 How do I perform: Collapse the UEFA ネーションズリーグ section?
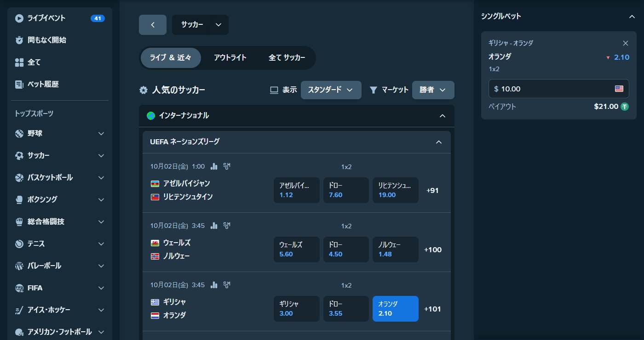coord(439,142)
